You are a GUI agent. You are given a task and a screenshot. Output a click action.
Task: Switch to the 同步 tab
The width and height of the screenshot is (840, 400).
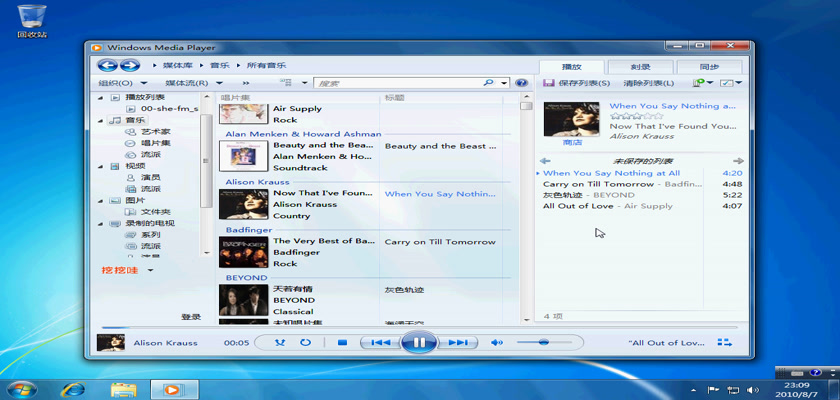coord(709,66)
